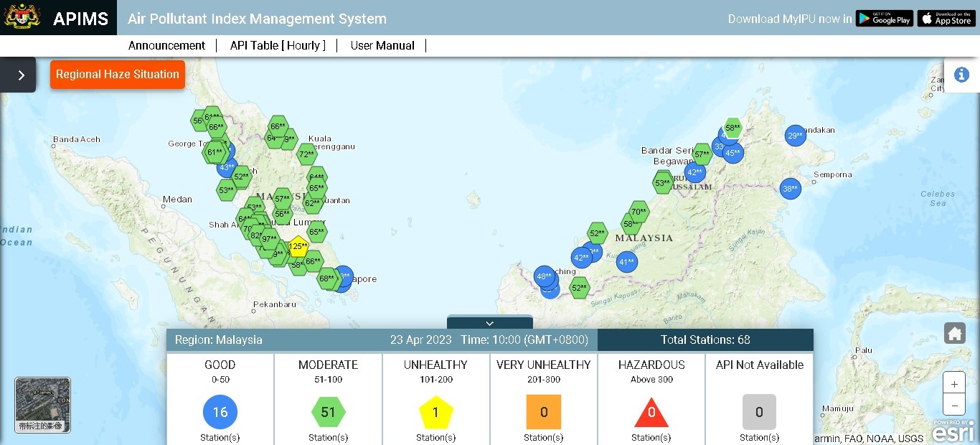Click the blue 29 station near Sandakan
Image resolution: width=980 pixels, height=445 pixels.
click(795, 136)
